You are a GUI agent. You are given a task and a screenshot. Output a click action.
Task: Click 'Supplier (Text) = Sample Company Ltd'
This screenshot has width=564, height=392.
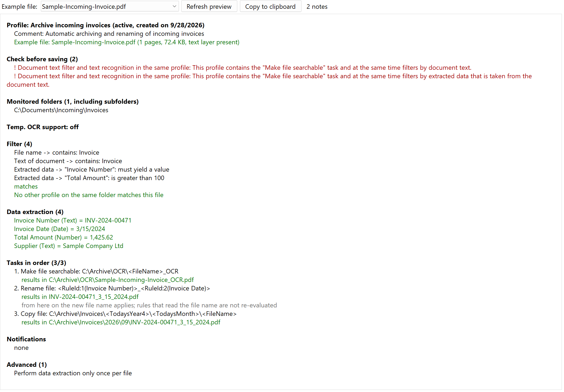point(68,246)
